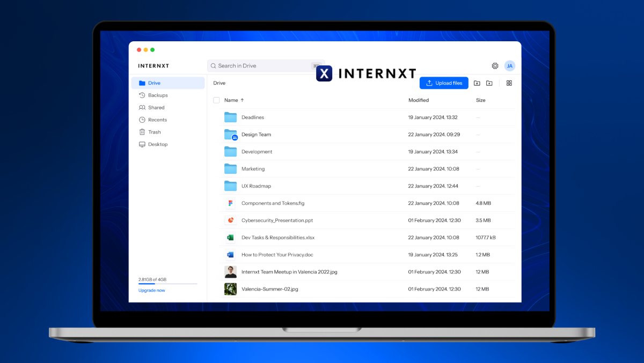This screenshot has width=644, height=363.
Task: Click the create new folder icon
Action: coord(489,83)
